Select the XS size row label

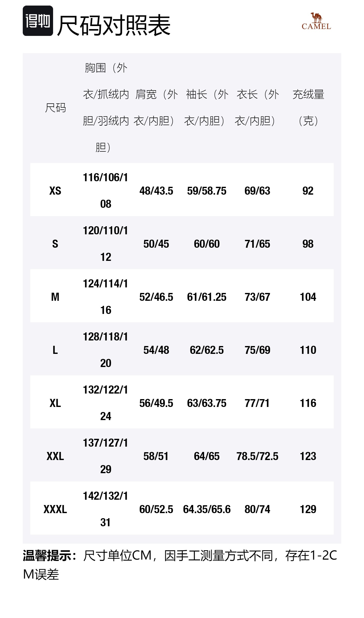[x=55, y=191]
